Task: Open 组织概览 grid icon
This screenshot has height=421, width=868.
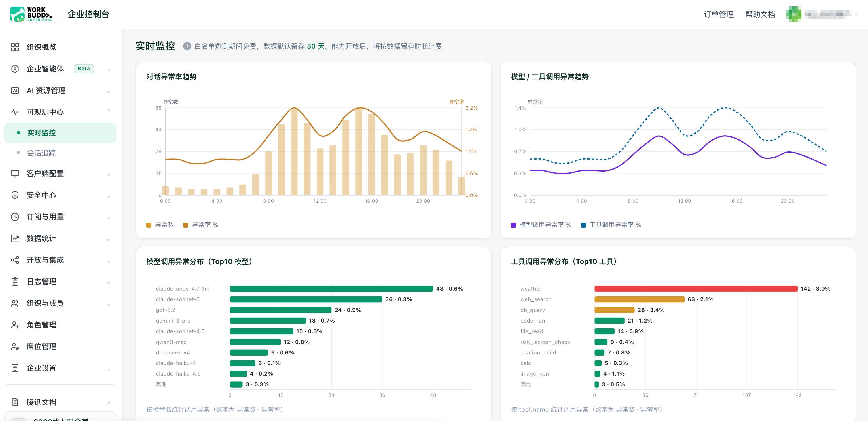Action: tap(15, 47)
